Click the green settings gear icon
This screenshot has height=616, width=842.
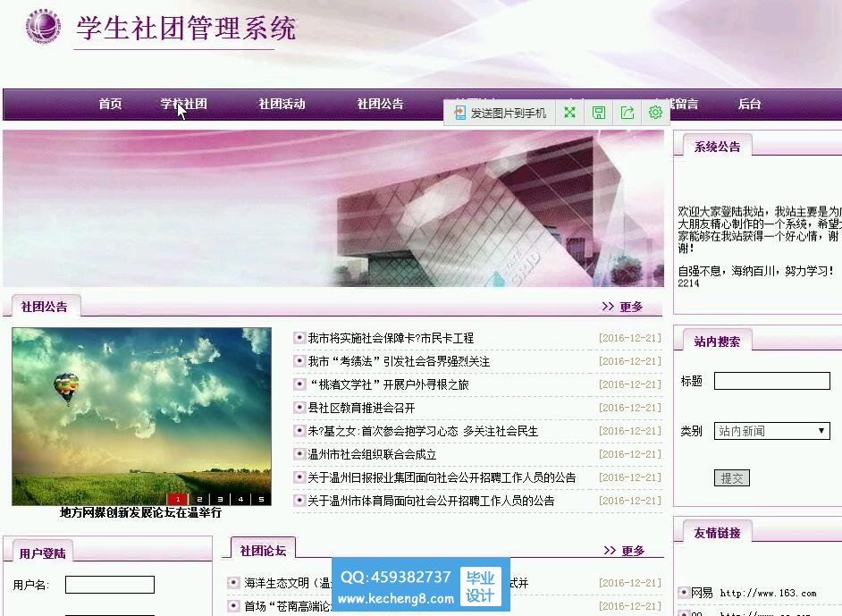(655, 113)
